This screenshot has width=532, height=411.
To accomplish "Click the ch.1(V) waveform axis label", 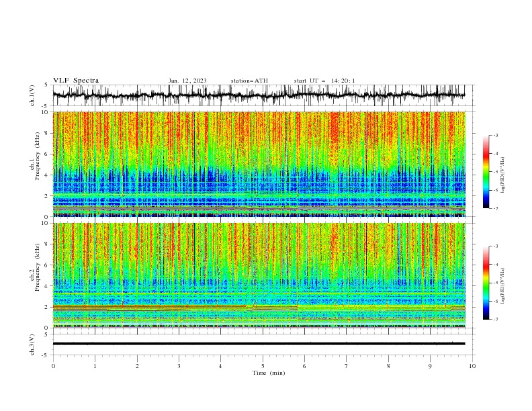I will click(32, 95).
